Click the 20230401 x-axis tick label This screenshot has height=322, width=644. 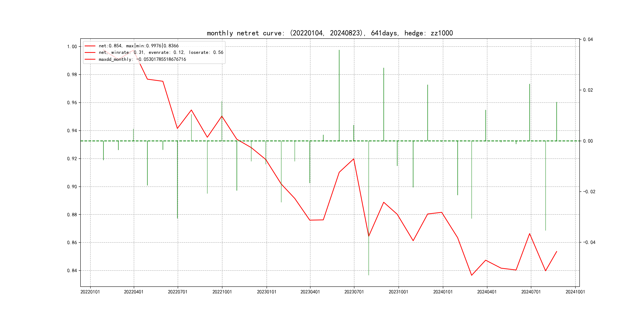click(310, 292)
